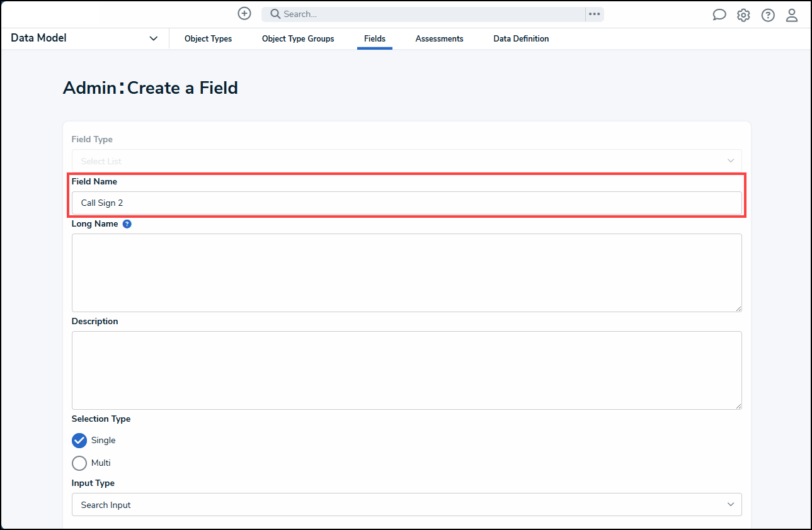The image size is (812, 530).
Task: Open the settings gear icon
Action: click(744, 14)
